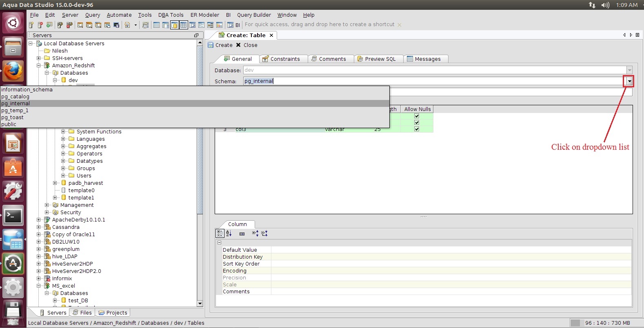This screenshot has width=644, height=328.
Task: Launch Firefox from the dock
Action: coord(13,71)
